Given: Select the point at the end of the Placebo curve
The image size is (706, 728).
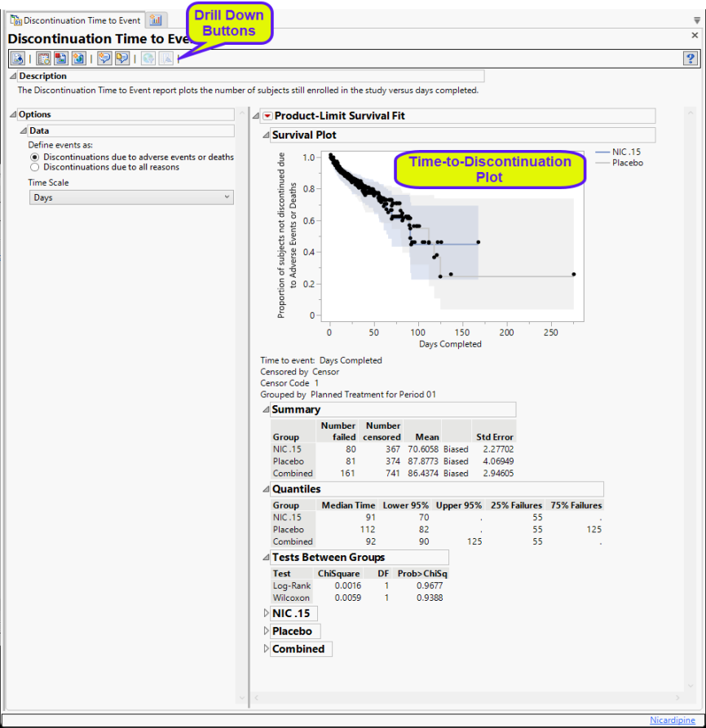Looking at the screenshot, I should (x=574, y=275).
